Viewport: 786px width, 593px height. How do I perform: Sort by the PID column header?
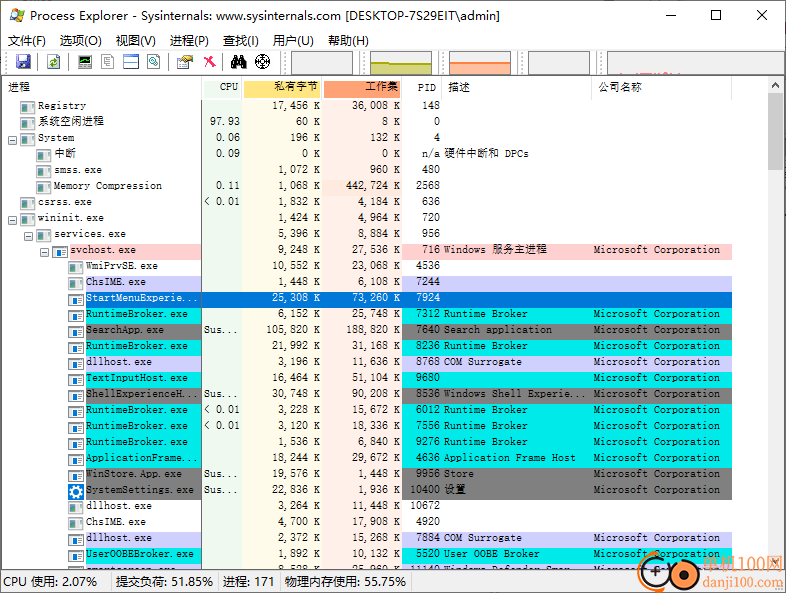(422, 88)
